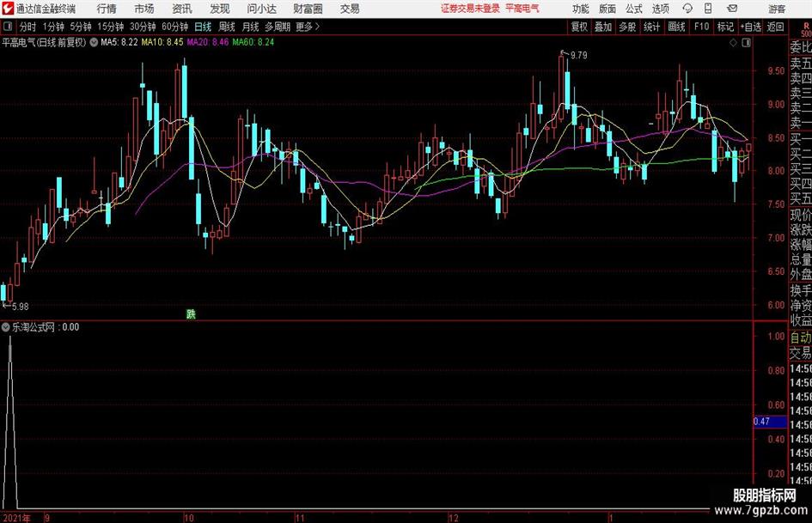Viewport: 812px width, 523px height.
Task: Open the 财富圈 menu
Action: (308, 9)
